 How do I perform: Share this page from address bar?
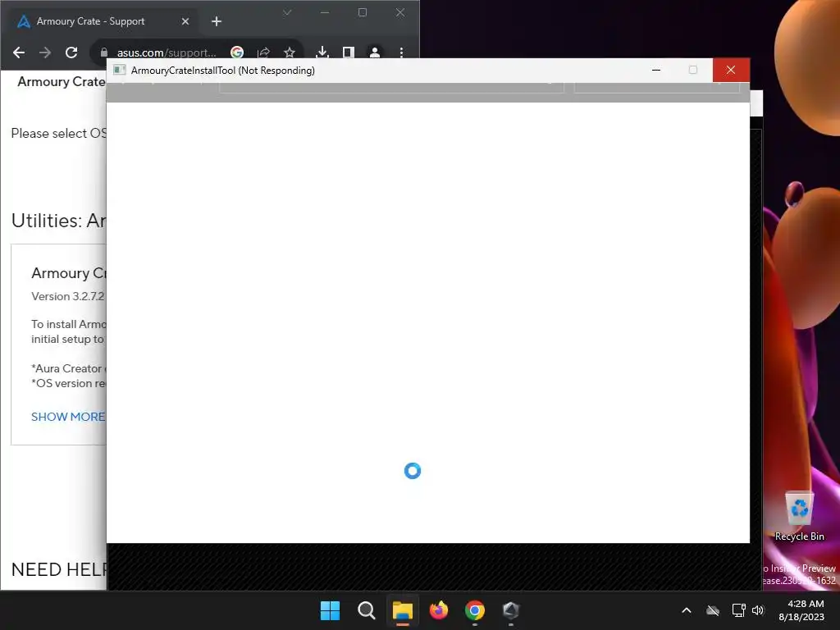[x=263, y=52]
